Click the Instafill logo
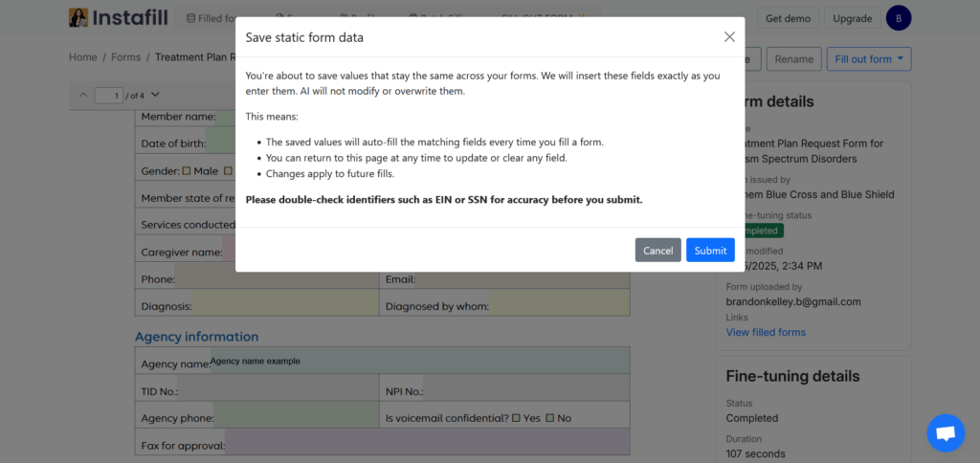Viewport: 980px width, 463px height. coord(105,18)
